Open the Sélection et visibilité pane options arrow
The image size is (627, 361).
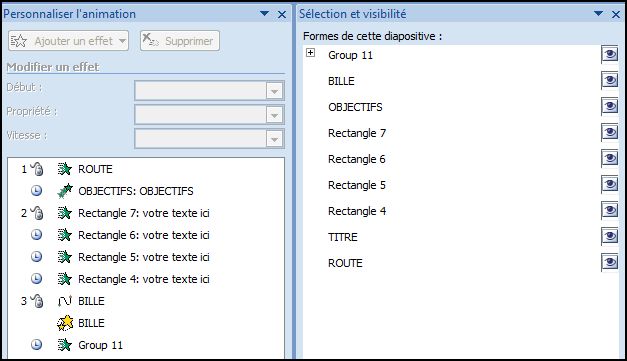[599, 14]
